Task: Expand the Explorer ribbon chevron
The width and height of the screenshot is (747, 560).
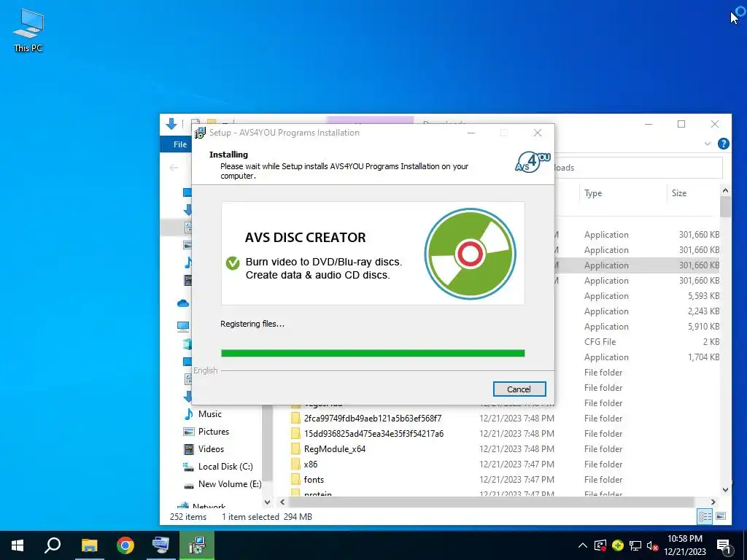Action: (x=708, y=144)
